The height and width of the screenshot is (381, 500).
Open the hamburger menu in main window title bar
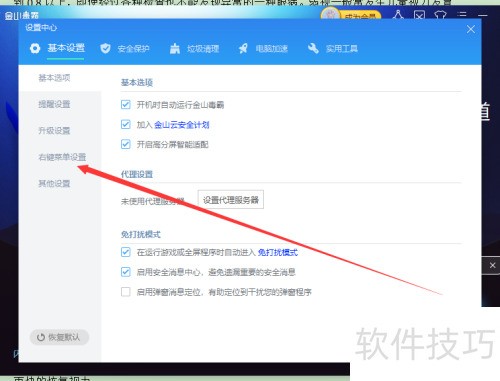click(x=462, y=15)
